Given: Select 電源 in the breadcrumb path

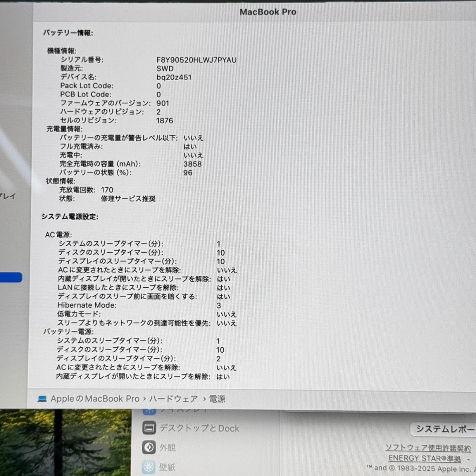Looking at the screenshot, I should (218, 398).
